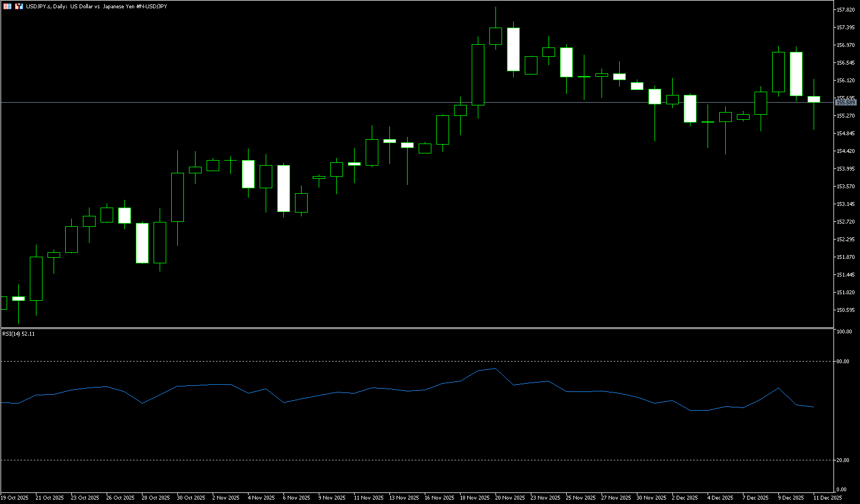The height and width of the screenshot is (504, 860).
Task: Click the RSI 100.00 scale label
Action: coord(844,332)
